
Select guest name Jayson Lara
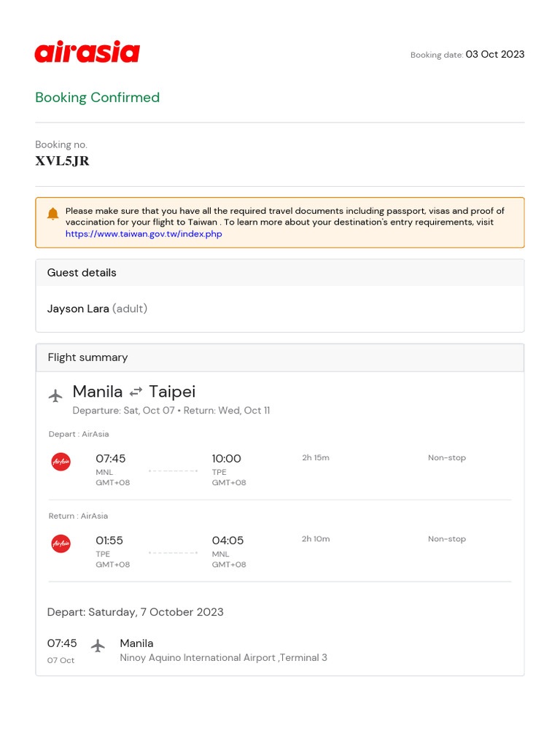click(x=78, y=309)
